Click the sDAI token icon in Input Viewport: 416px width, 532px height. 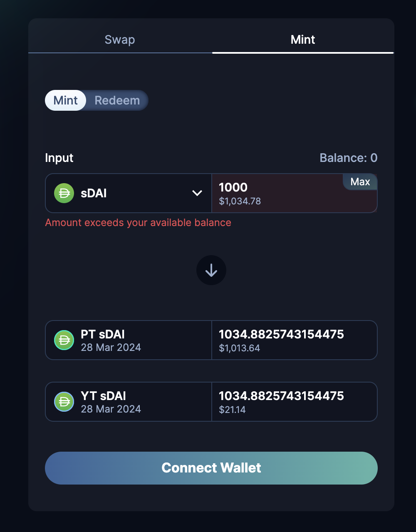point(64,193)
